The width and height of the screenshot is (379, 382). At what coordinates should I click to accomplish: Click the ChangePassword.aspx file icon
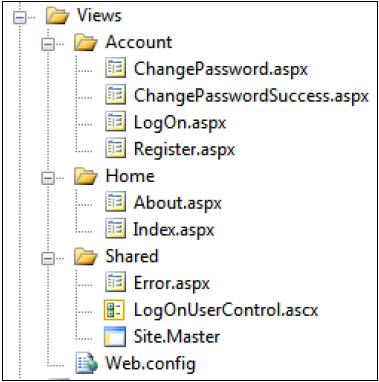115,68
